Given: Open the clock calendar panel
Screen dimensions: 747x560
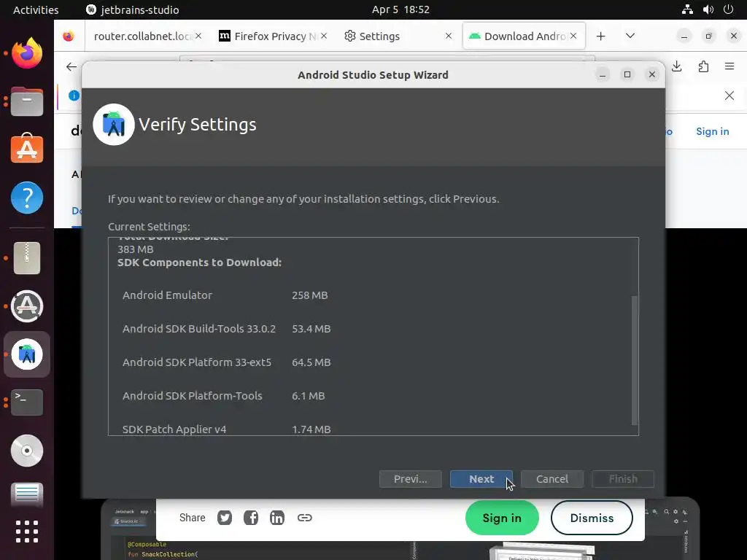Looking at the screenshot, I should [x=400, y=9].
